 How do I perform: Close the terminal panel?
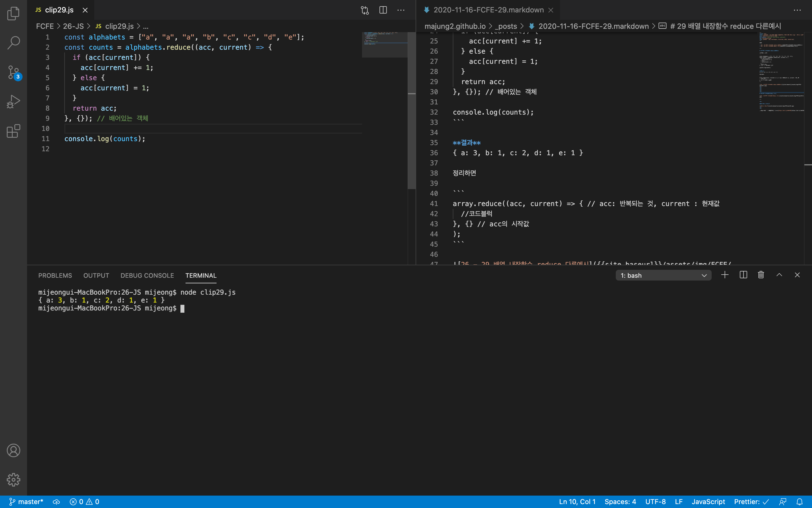click(x=797, y=275)
